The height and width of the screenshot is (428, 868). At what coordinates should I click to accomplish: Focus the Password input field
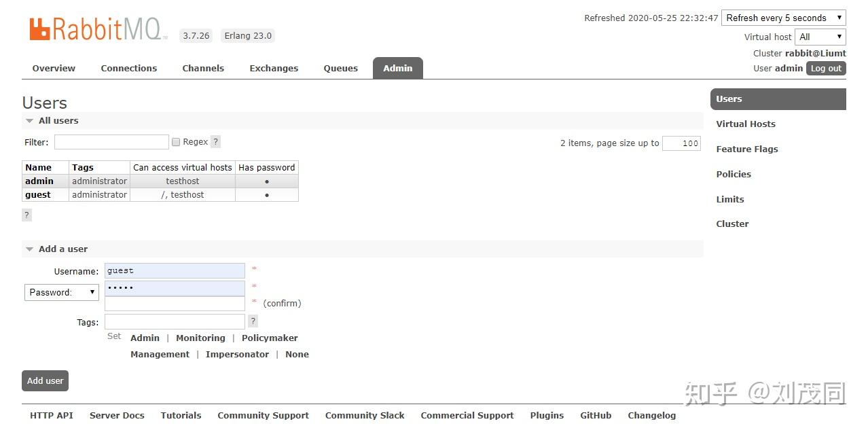click(175, 287)
